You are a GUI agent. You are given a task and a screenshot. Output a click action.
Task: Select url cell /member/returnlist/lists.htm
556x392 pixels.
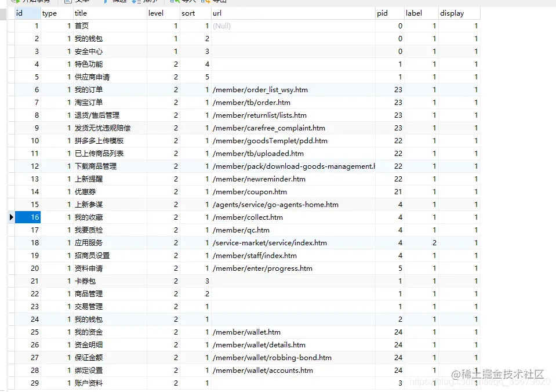[293, 115]
